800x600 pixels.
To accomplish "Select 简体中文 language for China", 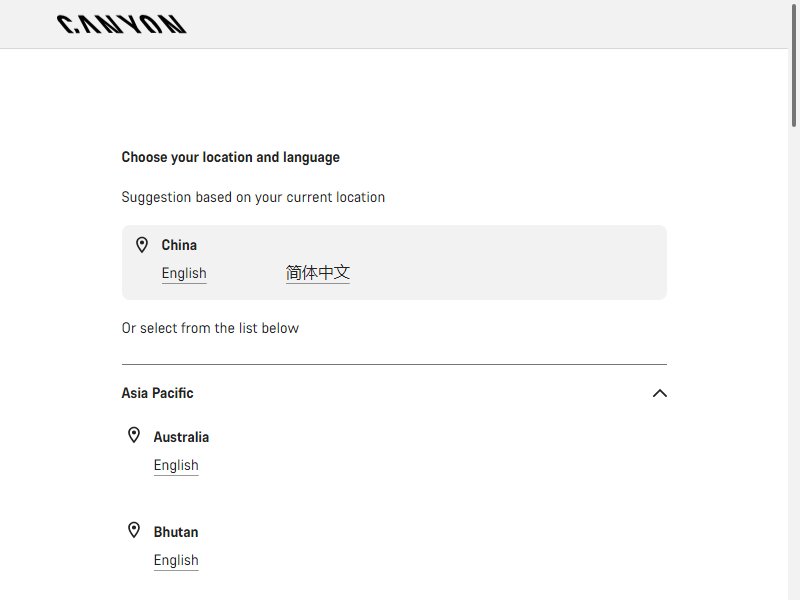I will pyautogui.click(x=318, y=273).
